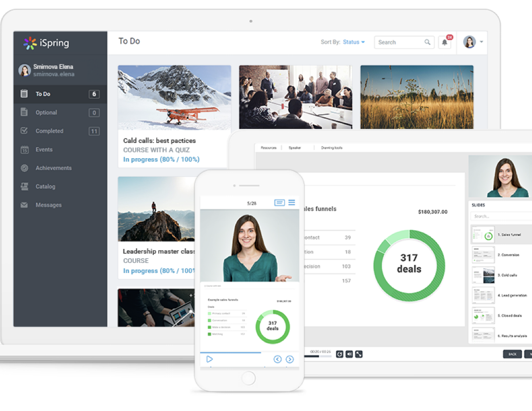Enter fullscreen in the presentation player
This screenshot has height=411, width=532.
click(x=359, y=354)
